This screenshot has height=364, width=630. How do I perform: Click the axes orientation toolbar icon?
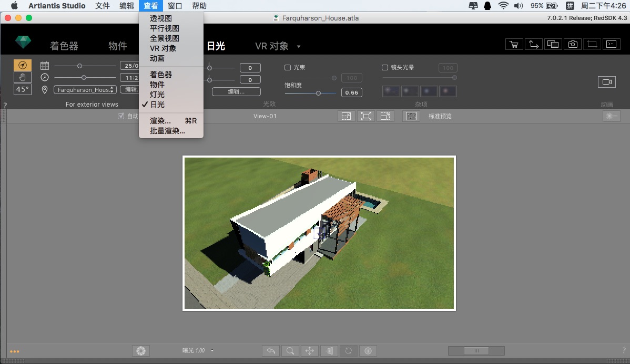[x=534, y=44]
